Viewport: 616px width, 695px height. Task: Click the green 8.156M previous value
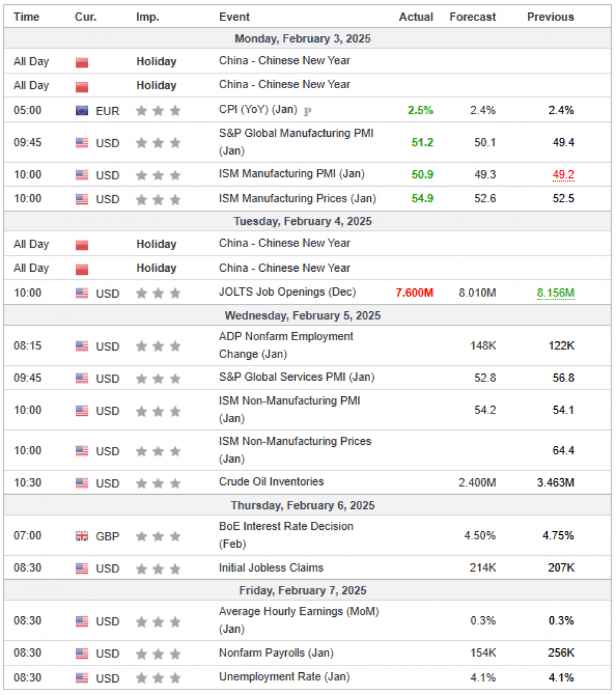[x=556, y=293]
